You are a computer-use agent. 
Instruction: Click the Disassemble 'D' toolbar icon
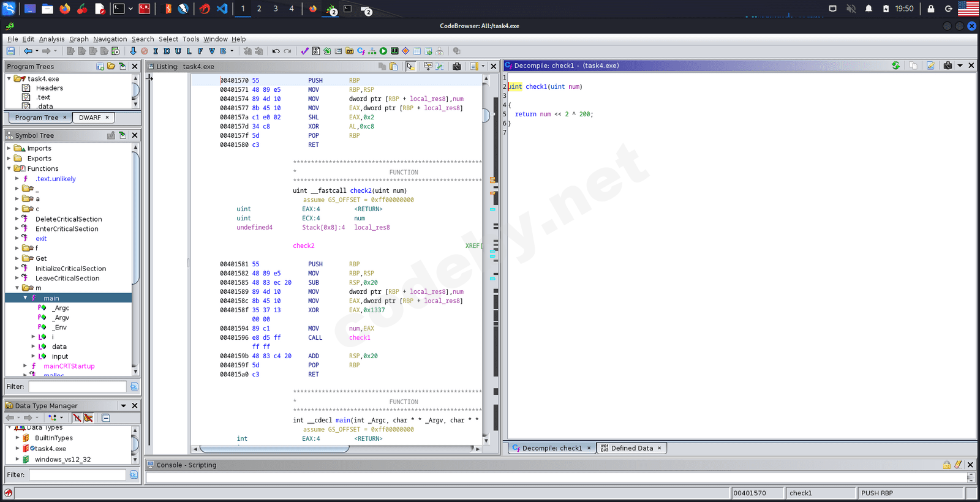(x=167, y=51)
